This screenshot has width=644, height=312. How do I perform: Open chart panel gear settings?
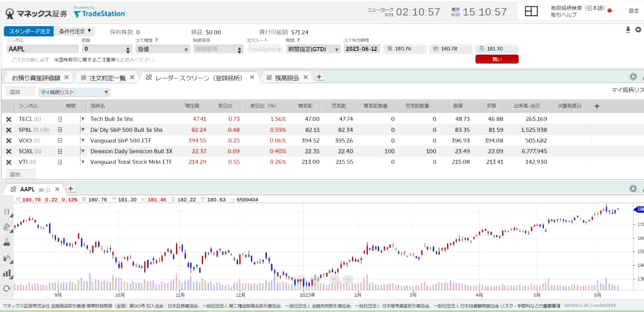pyautogui.click(x=633, y=189)
